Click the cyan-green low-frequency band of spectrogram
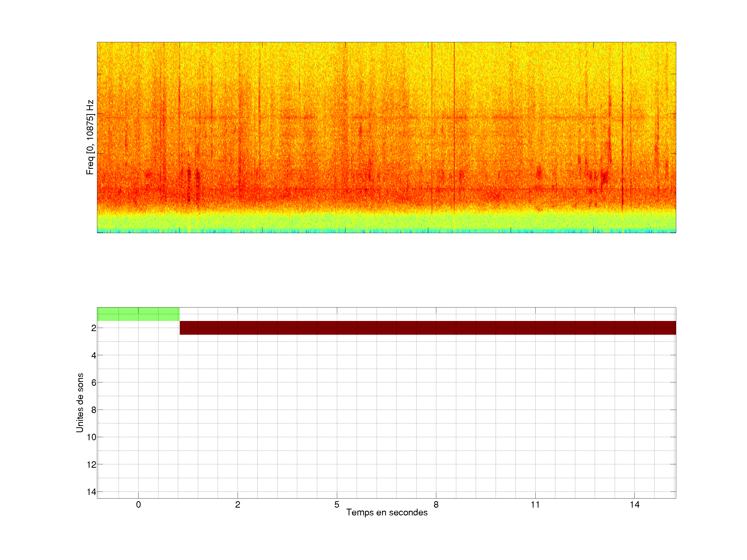The image size is (747, 560). (x=386, y=223)
